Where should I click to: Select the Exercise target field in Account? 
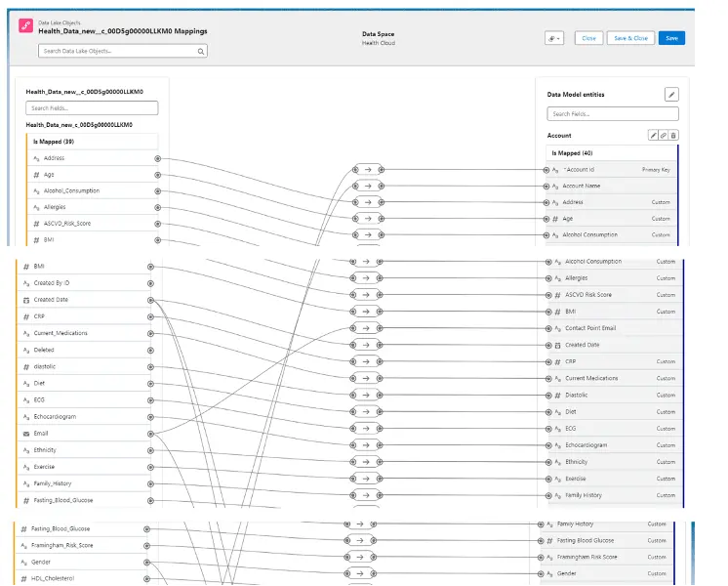point(616,479)
